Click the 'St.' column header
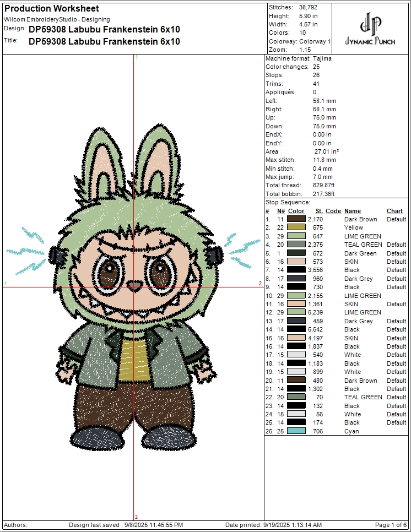Viewport: 411px width, 532px height. coord(319,211)
